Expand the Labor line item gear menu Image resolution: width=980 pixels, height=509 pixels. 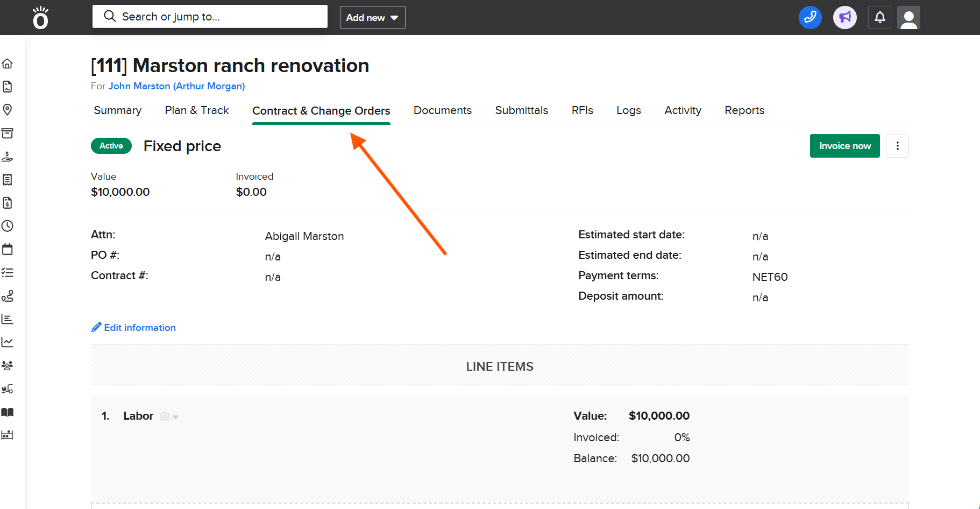click(x=169, y=416)
